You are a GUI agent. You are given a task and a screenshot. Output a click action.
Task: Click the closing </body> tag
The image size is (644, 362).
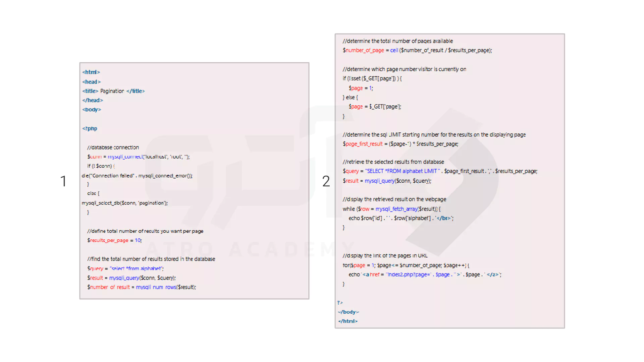pyautogui.click(x=348, y=312)
